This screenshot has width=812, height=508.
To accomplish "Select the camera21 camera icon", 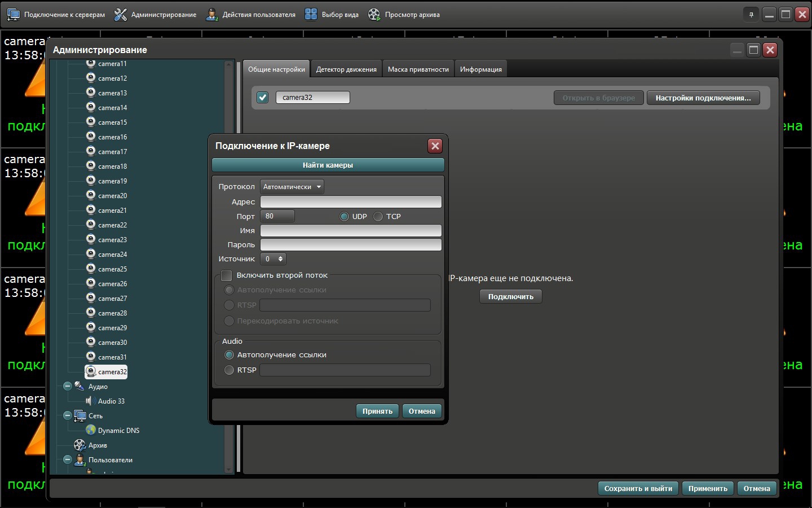I will tap(91, 210).
